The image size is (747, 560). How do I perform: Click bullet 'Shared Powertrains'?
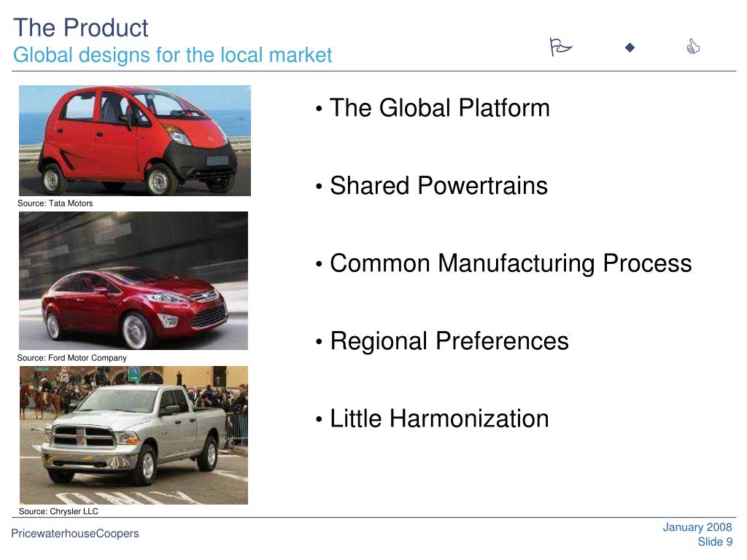[x=438, y=185]
